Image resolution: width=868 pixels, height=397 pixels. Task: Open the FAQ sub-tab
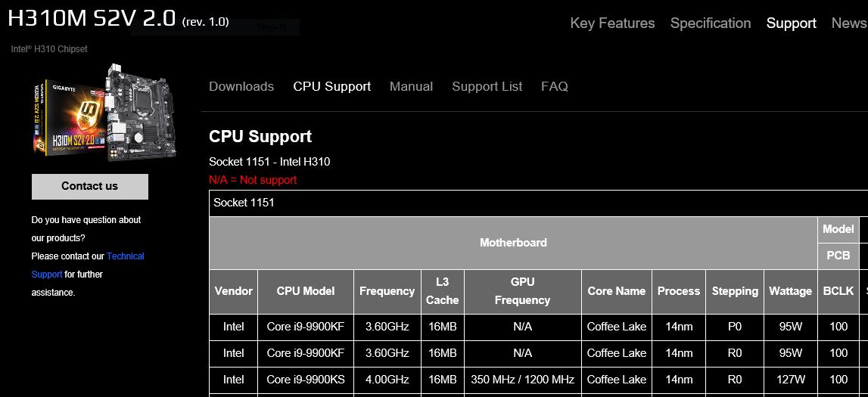[x=555, y=86]
